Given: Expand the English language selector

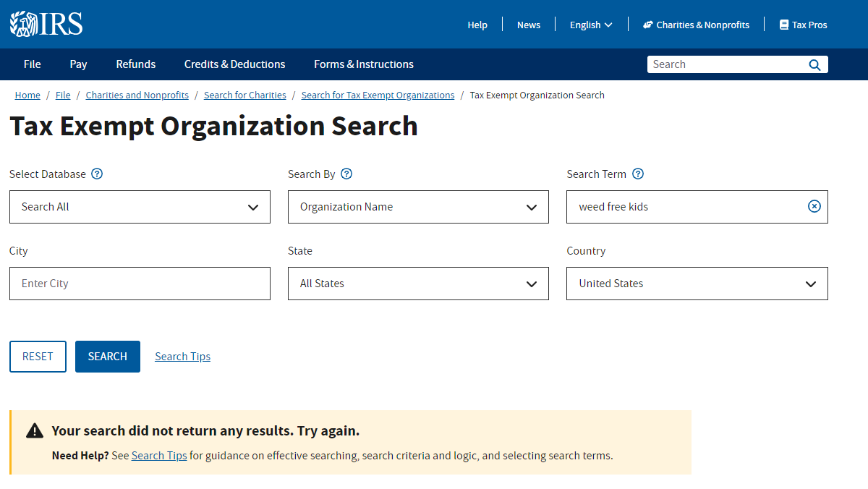Looking at the screenshot, I should (591, 25).
